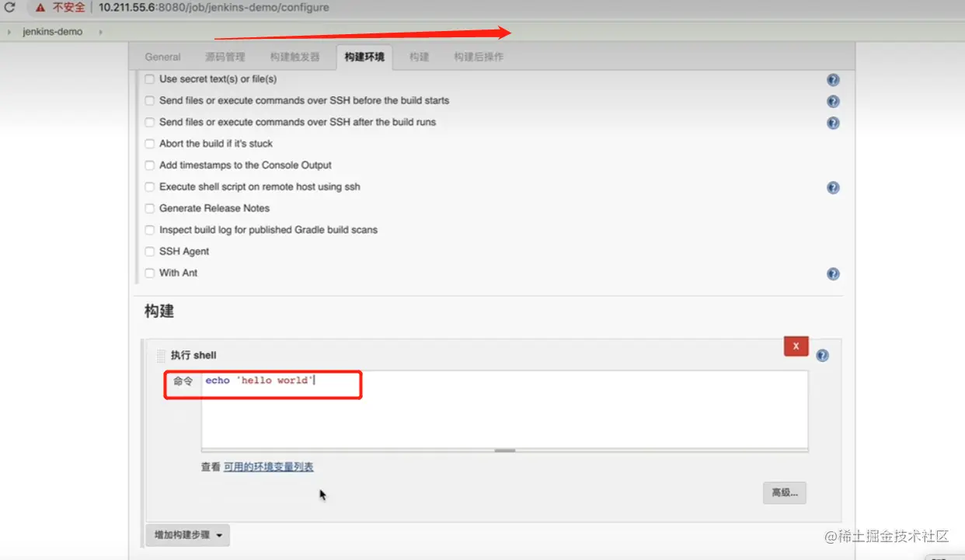Delete the shell build step with red X

tap(796, 346)
